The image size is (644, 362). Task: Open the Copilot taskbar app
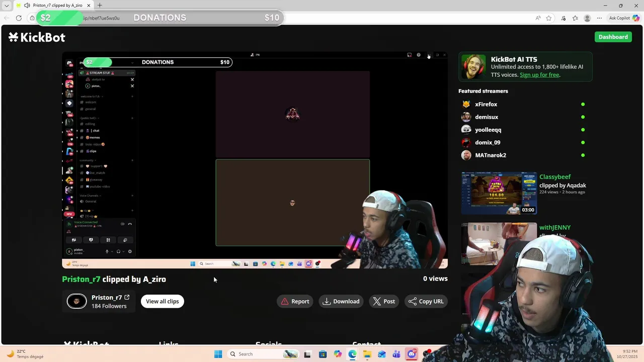tap(338, 354)
